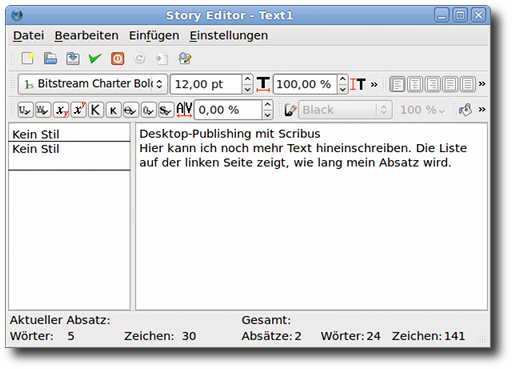Minimize the Story Editor window

point(442,15)
